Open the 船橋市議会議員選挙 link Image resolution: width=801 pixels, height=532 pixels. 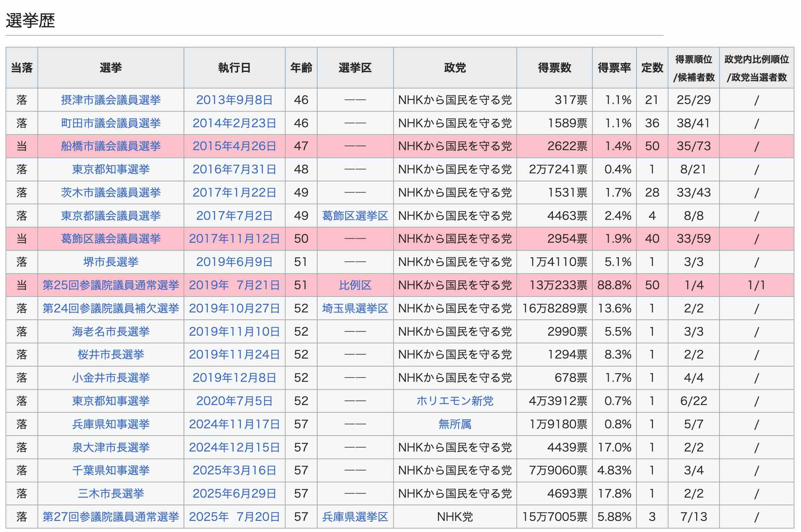pyautogui.click(x=111, y=146)
